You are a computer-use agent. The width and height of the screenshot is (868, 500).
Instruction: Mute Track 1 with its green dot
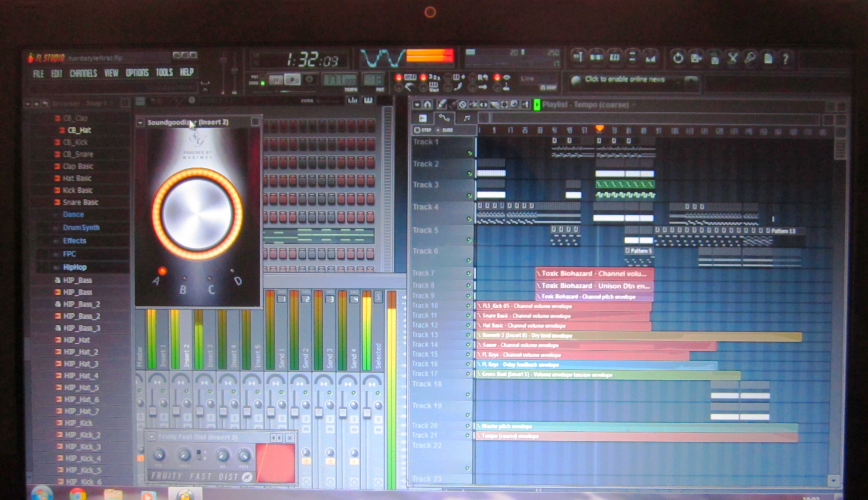(470, 153)
